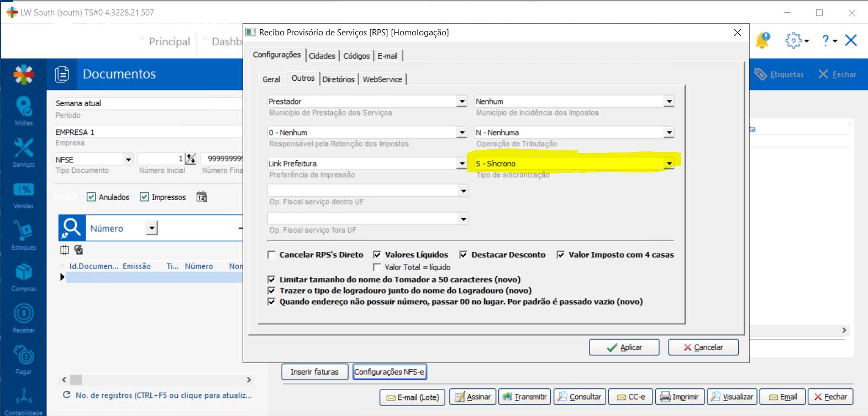
Task: Switch to the Cidades tab
Action: 322,56
